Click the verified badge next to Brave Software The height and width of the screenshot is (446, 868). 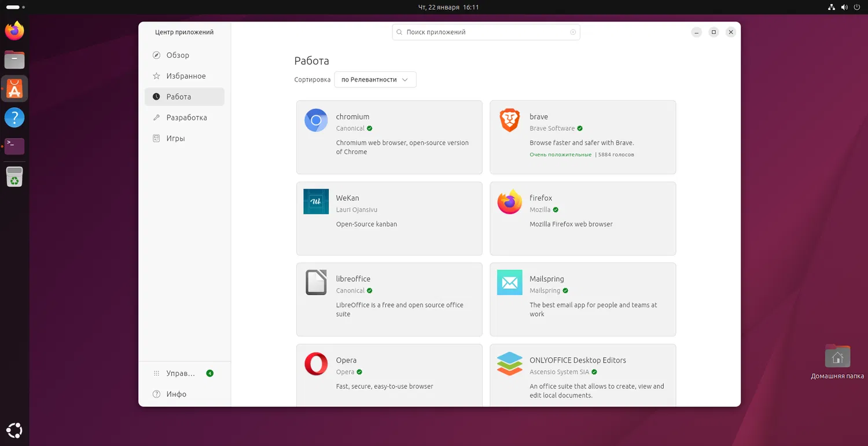[580, 128]
